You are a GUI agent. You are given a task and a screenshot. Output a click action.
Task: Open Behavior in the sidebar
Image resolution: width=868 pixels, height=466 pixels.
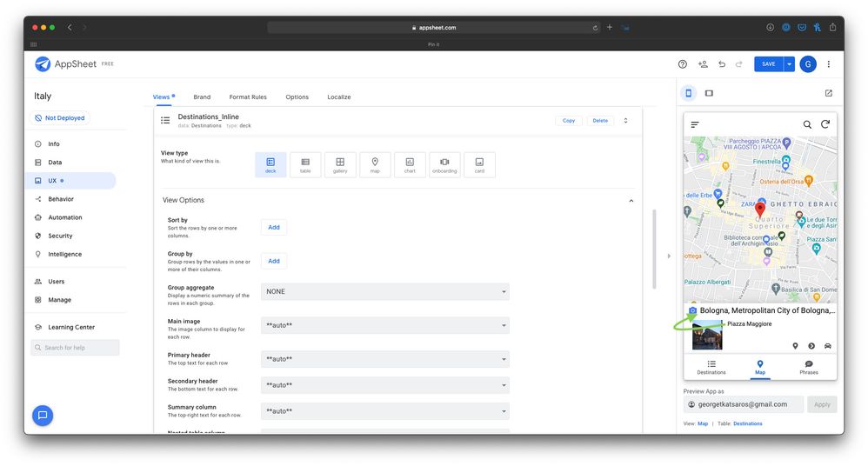pos(61,199)
